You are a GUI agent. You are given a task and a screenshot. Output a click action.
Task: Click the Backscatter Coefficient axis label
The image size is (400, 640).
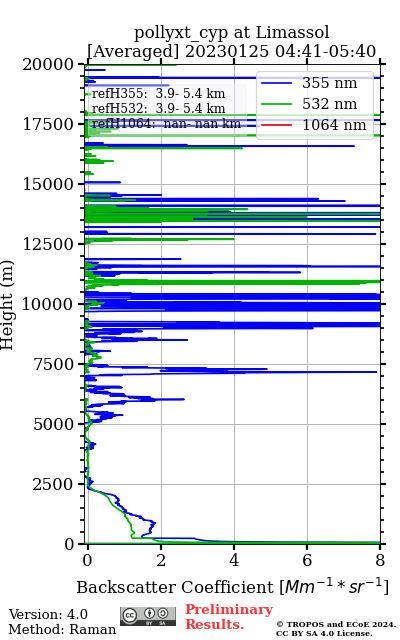[x=232, y=587]
